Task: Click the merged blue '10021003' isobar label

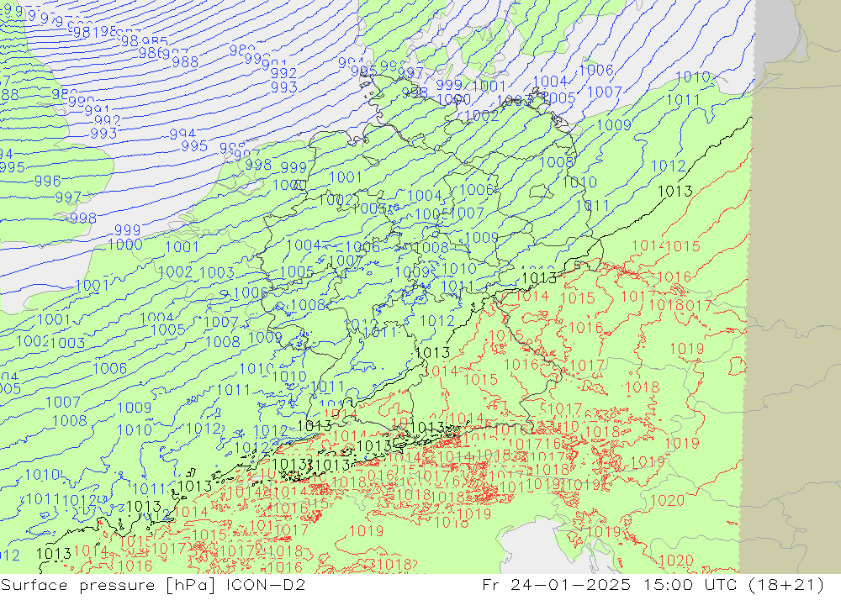Action: click(51, 342)
